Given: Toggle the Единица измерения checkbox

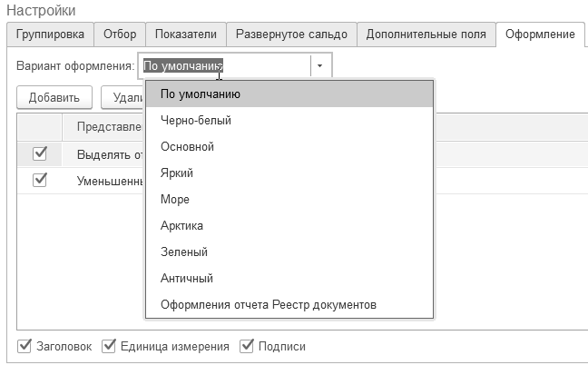Looking at the screenshot, I should click(x=110, y=346).
